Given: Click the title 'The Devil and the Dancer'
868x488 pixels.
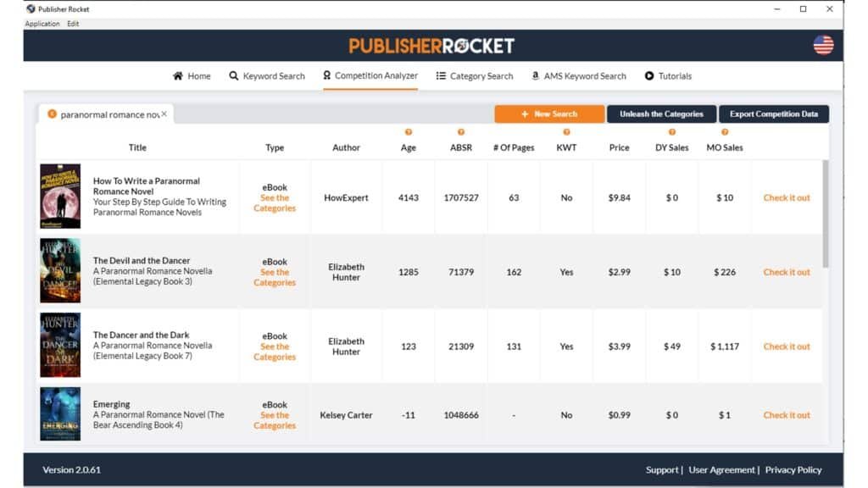Looking at the screenshot, I should click(x=142, y=261).
